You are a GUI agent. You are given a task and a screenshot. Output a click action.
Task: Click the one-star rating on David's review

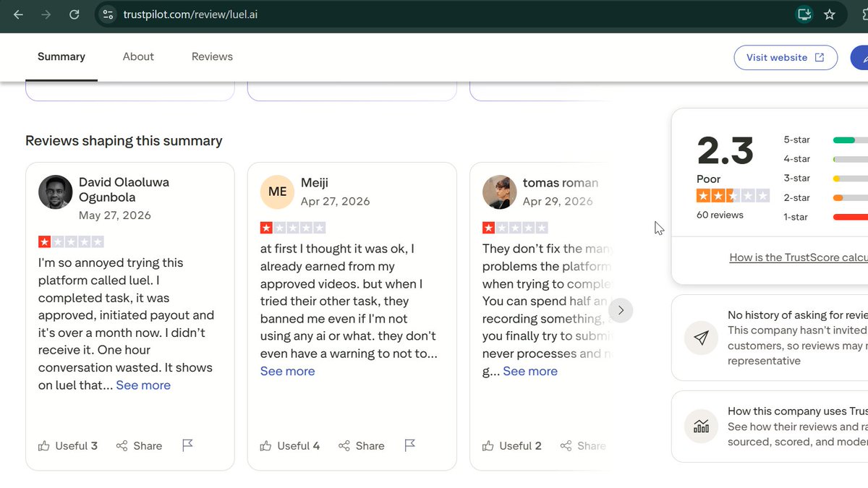(71, 242)
